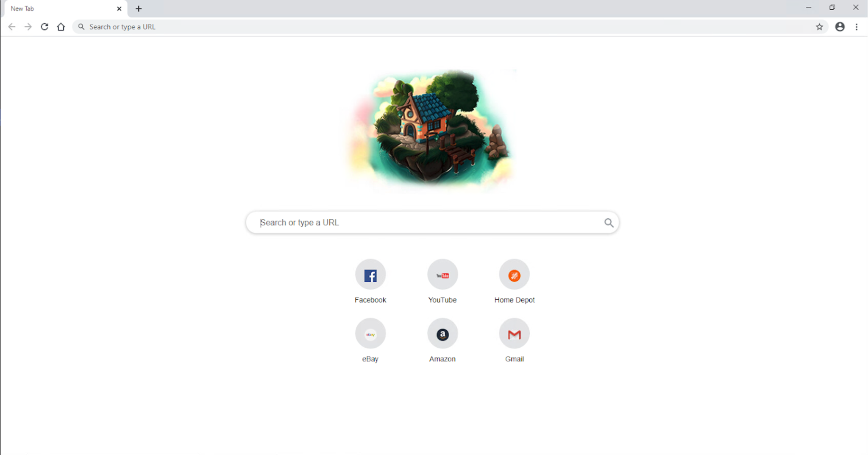Click the forward navigation arrow

point(28,27)
